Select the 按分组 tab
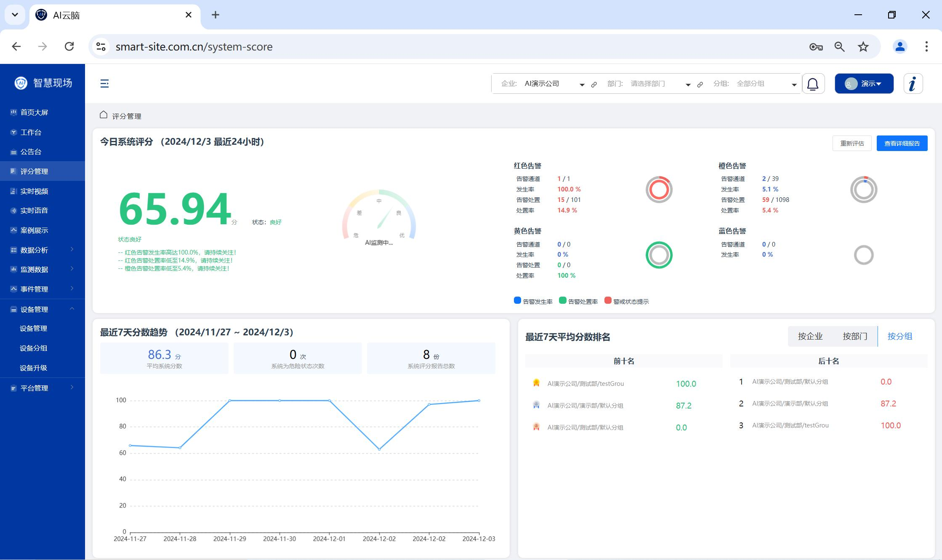 point(900,336)
